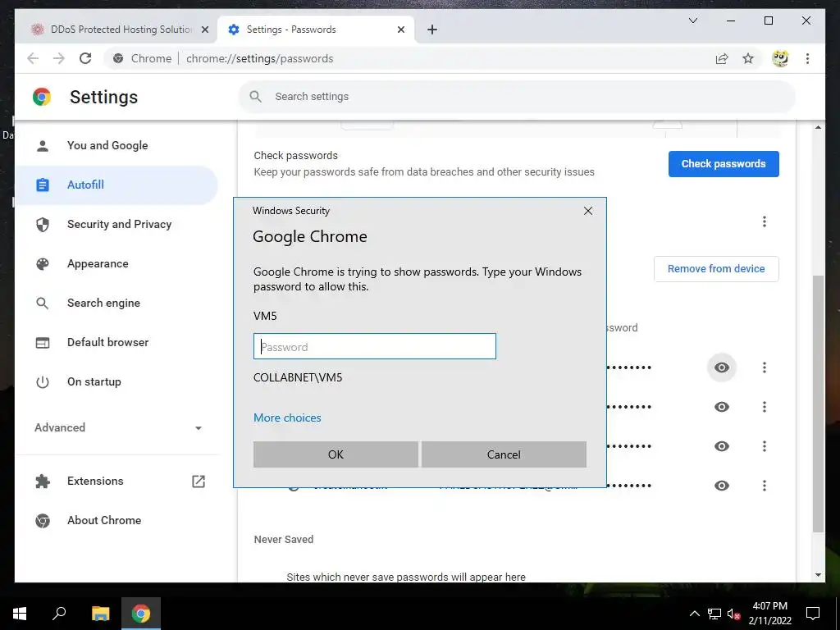Viewport: 840px width, 630px height.
Task: Click the muted volume icon in the tray
Action: point(733,614)
